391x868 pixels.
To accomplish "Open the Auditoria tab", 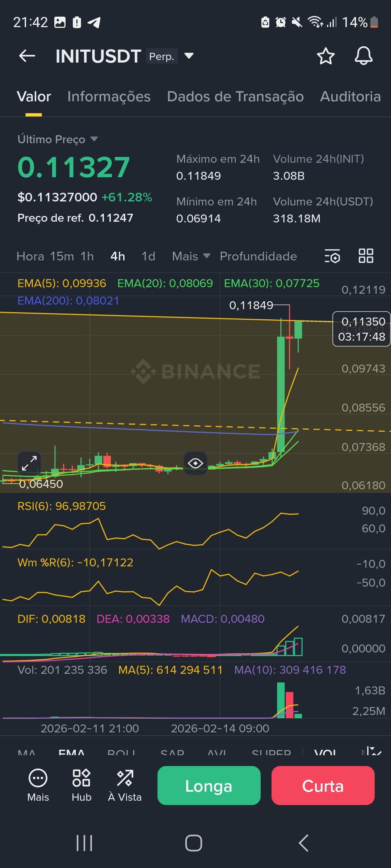I will pyautogui.click(x=350, y=97).
